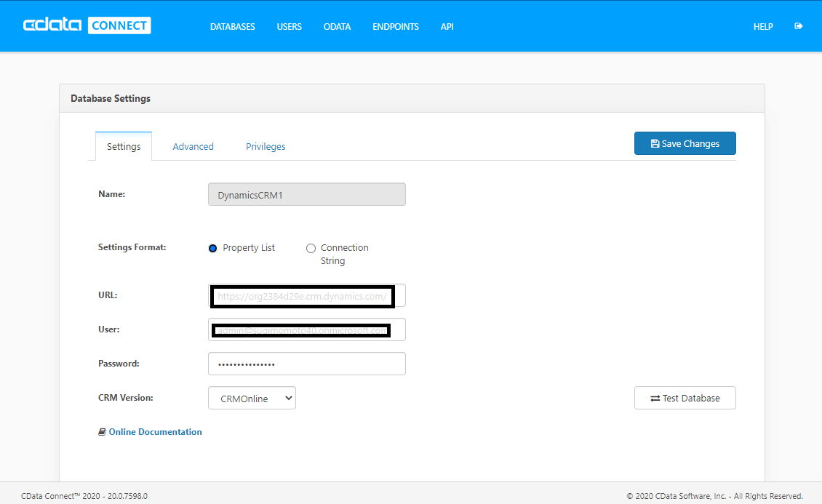Screen dimensions: 822x504
Task: Select the Connection String radio button
Action: [x=311, y=248]
